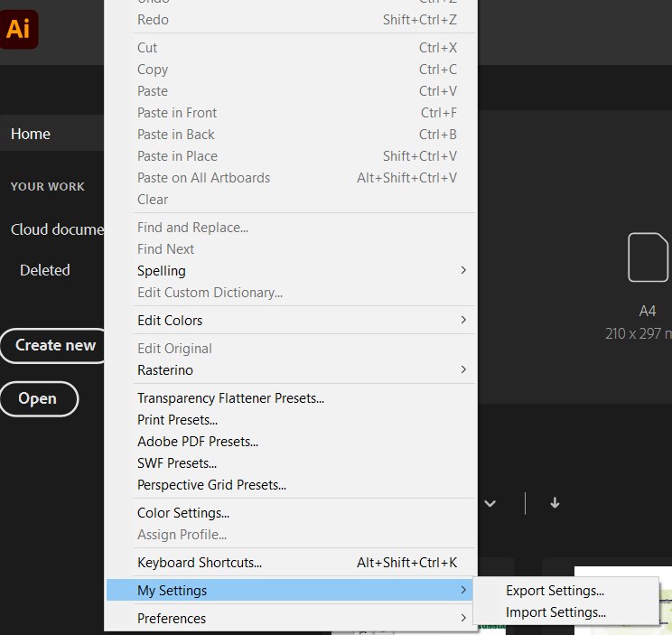Select Clear in Edit menu
Viewport: 672px width, 635px height.
[290, 200]
